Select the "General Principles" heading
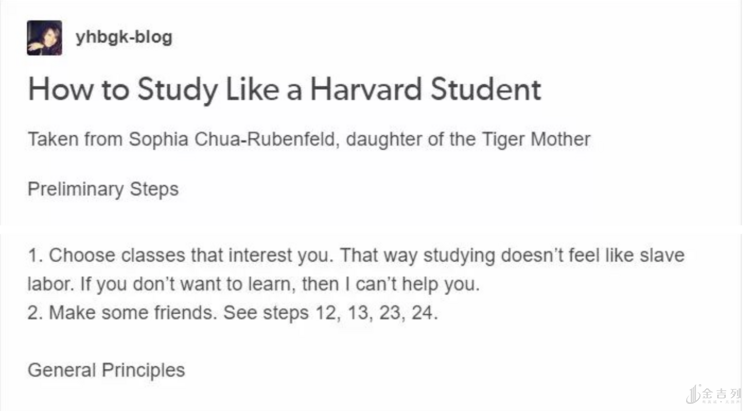Viewport: 751px width, 411px height. 106,370
